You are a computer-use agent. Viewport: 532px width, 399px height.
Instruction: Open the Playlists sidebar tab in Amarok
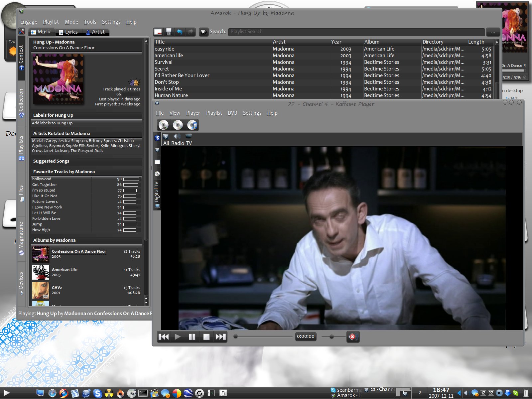click(x=21, y=148)
